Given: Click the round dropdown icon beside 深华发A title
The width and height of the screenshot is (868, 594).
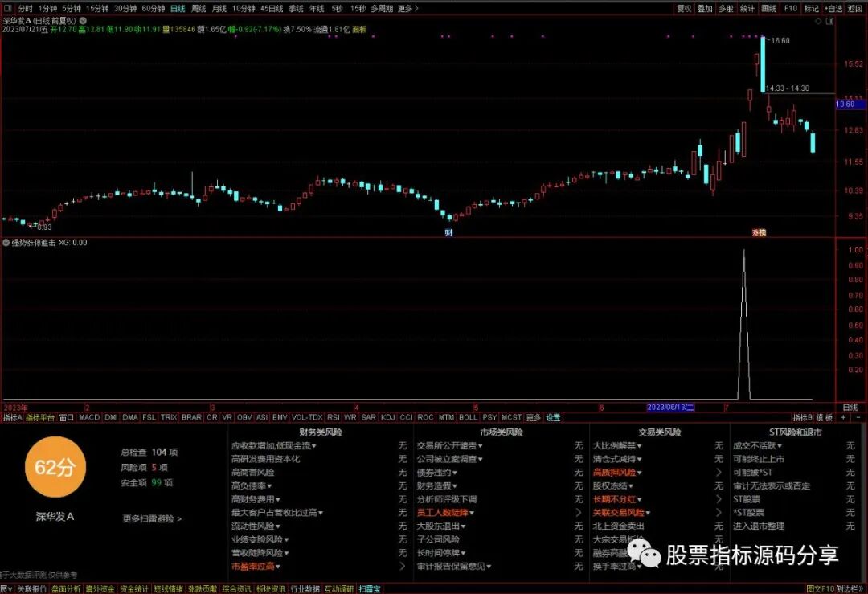Looking at the screenshot, I should coord(83,20).
